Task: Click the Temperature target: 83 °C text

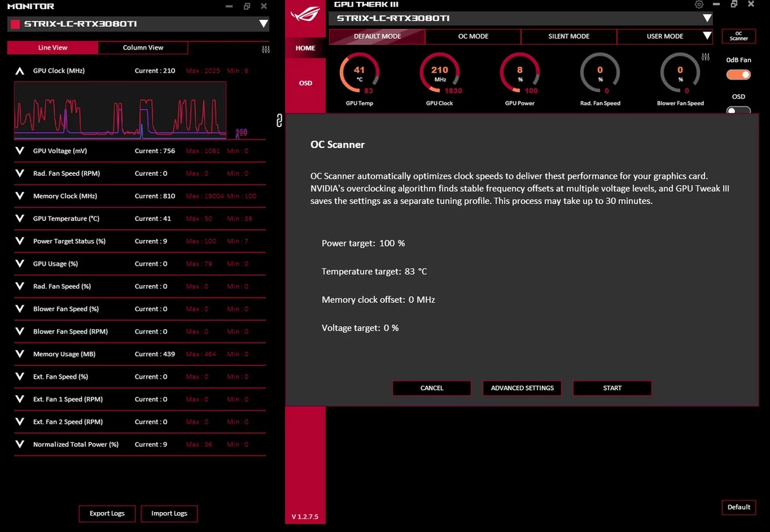Action: point(374,271)
